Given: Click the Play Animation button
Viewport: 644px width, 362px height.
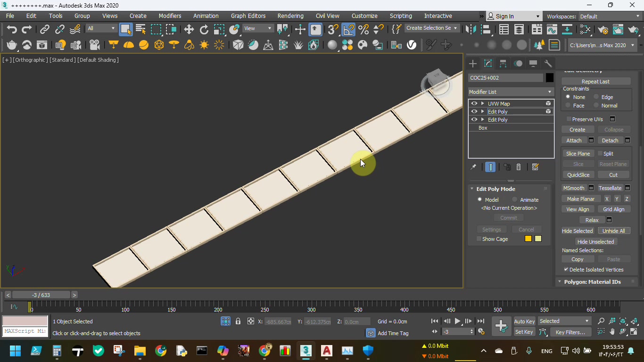Looking at the screenshot, I should (457, 321).
